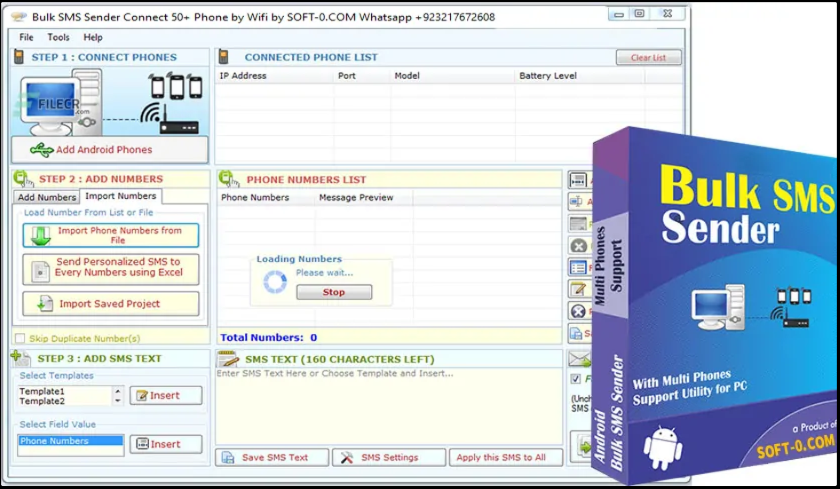Open the Tools menu

point(58,37)
